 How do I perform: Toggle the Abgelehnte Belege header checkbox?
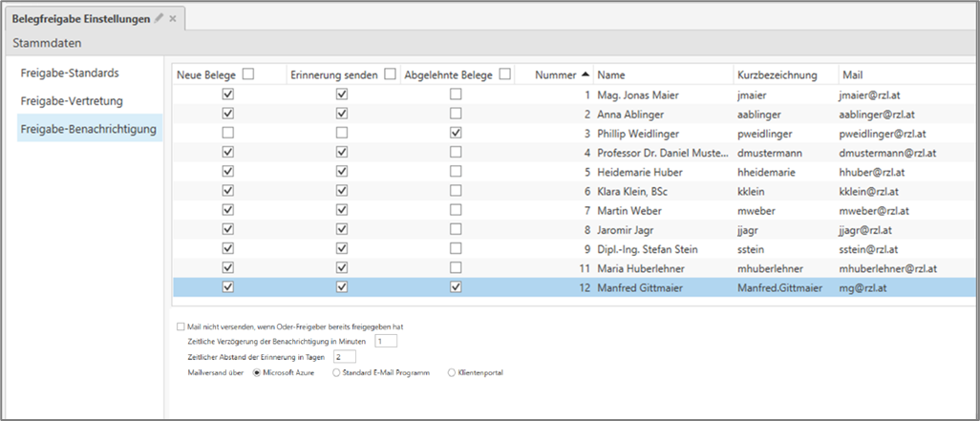click(504, 74)
